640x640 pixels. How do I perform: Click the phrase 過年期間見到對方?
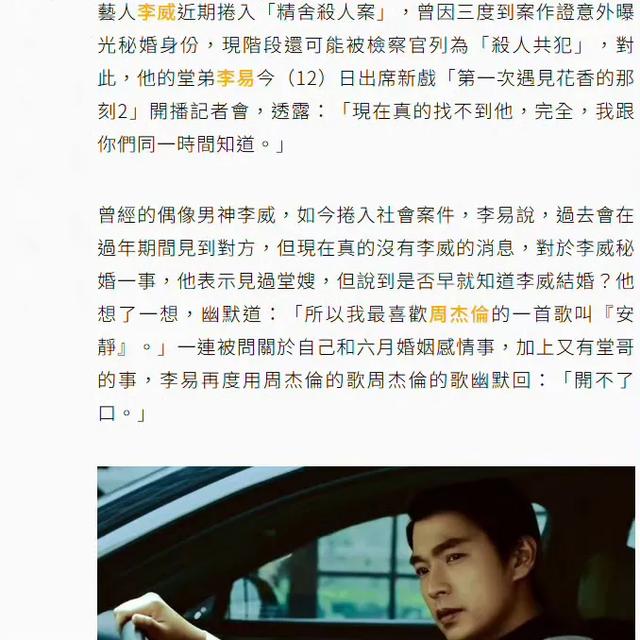click(x=176, y=248)
